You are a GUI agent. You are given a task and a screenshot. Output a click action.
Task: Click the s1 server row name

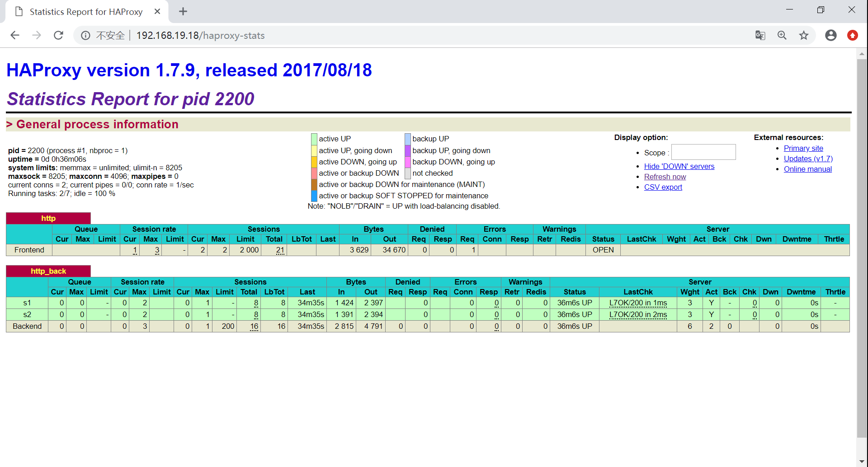[27, 303]
